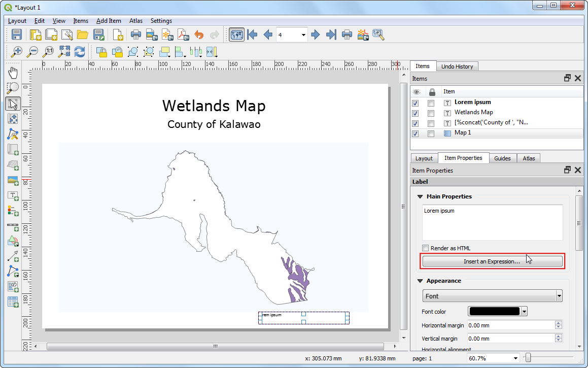Click the Export as PDF icon
The height and width of the screenshot is (368, 588).
point(183,35)
